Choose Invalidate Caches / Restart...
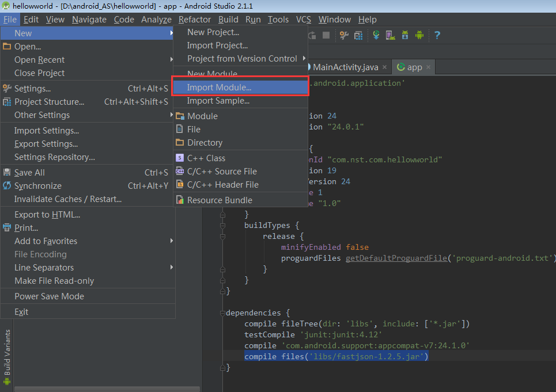The height and width of the screenshot is (392, 556). pos(67,199)
